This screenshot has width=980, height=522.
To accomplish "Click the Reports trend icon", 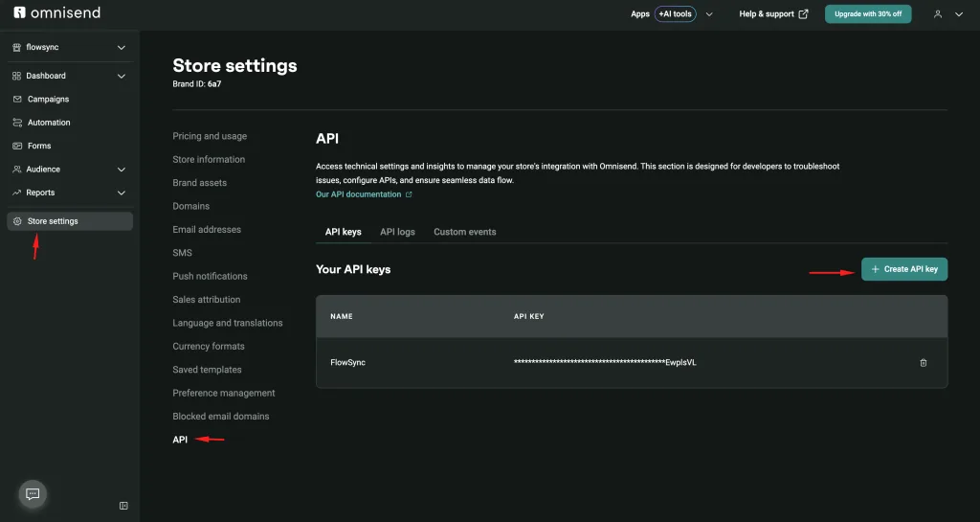I will click(x=16, y=193).
